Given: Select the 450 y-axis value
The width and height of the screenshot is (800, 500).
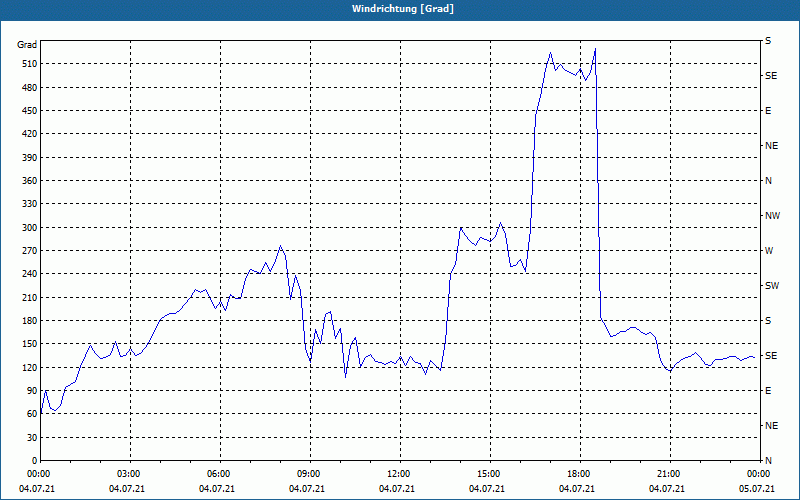Looking at the screenshot, I should point(30,111).
